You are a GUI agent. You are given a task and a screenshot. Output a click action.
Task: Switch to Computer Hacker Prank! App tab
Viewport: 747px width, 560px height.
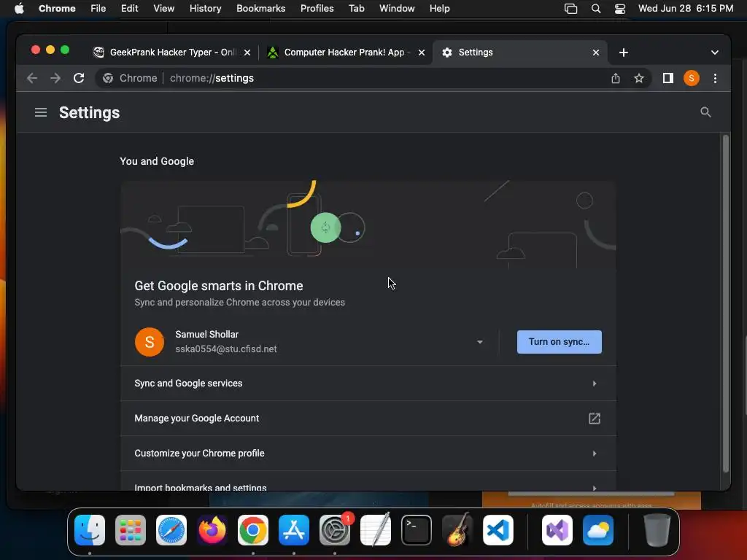[x=345, y=52]
